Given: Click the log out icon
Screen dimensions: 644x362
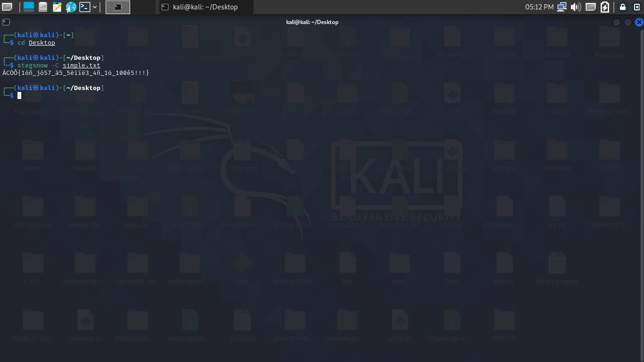Looking at the screenshot, I should click(637, 7).
